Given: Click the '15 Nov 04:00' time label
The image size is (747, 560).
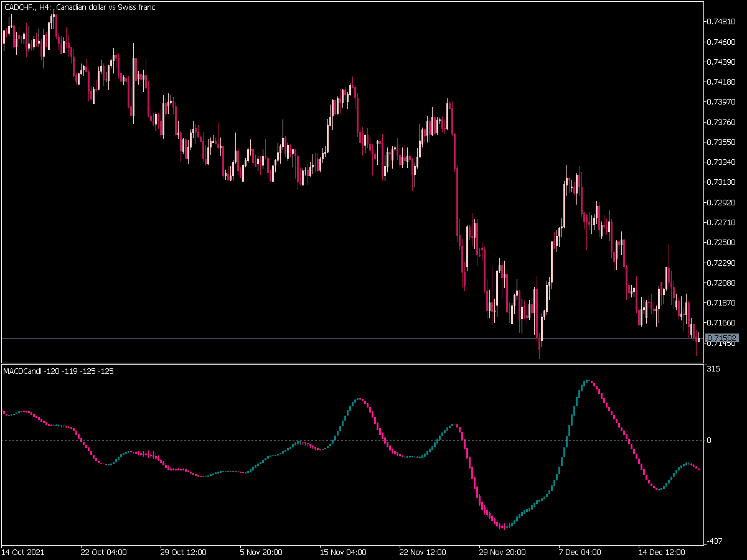Looking at the screenshot, I should pos(342,552).
